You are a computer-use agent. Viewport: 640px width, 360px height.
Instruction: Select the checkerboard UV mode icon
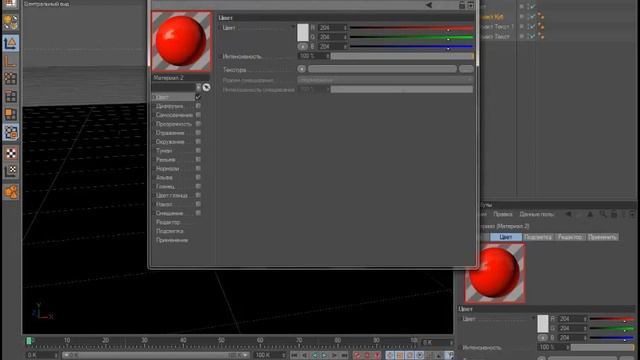coord(10,153)
